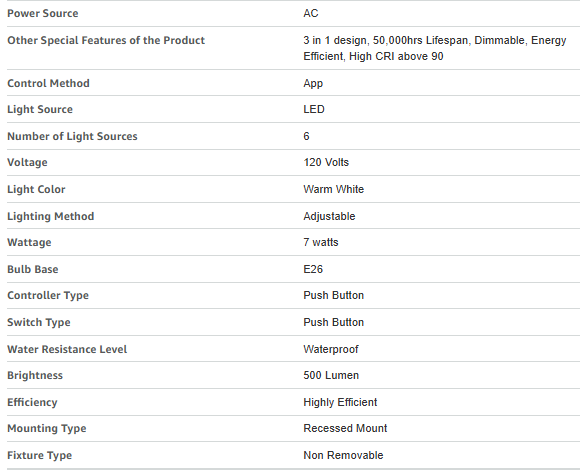Click the Recessed Mount value
Screen dimensions: 585x470
pos(345,428)
